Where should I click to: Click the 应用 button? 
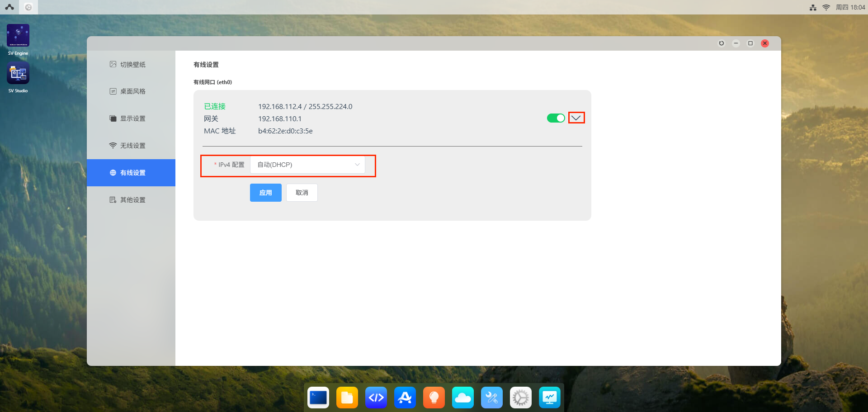(265, 193)
